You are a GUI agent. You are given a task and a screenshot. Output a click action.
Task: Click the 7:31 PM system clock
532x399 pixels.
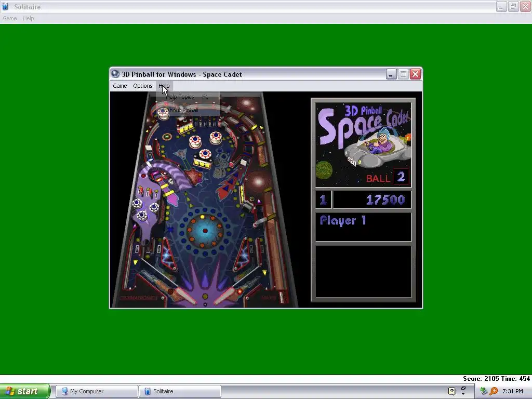coord(513,391)
